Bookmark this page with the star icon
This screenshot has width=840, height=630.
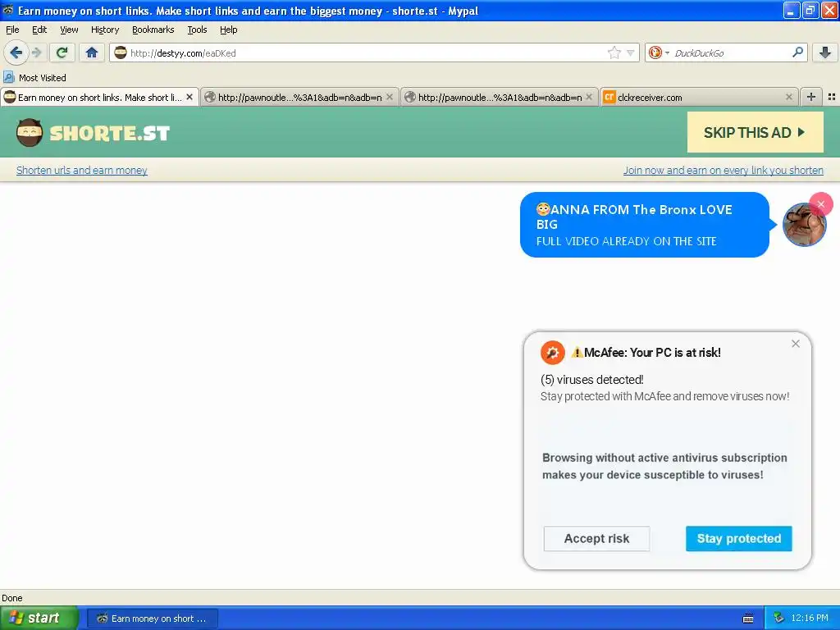(x=614, y=52)
